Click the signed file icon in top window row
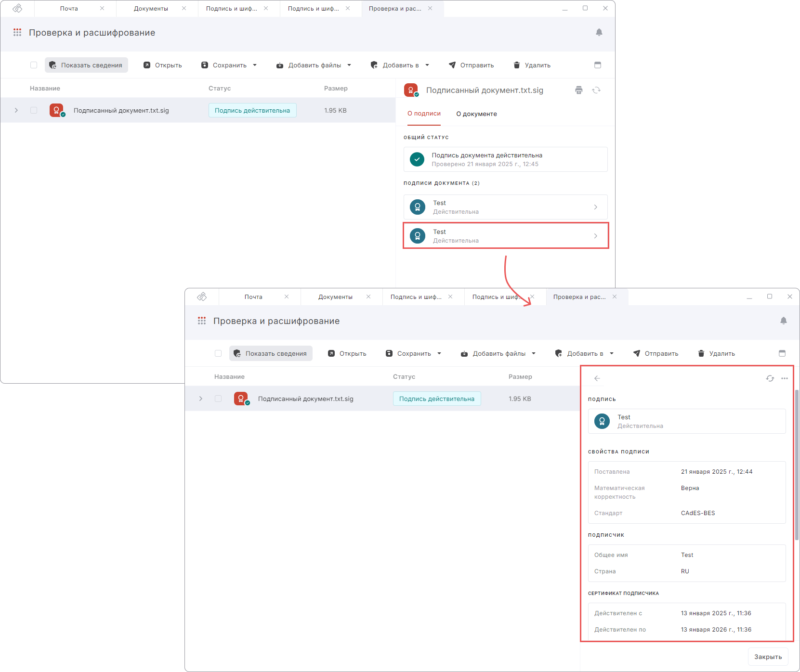 (57, 110)
